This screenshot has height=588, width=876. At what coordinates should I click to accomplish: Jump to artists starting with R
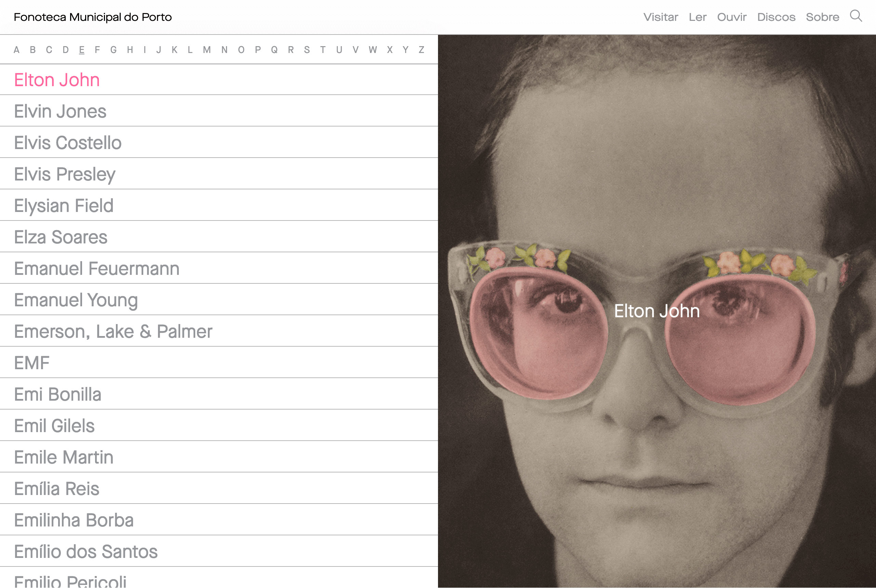tap(291, 50)
